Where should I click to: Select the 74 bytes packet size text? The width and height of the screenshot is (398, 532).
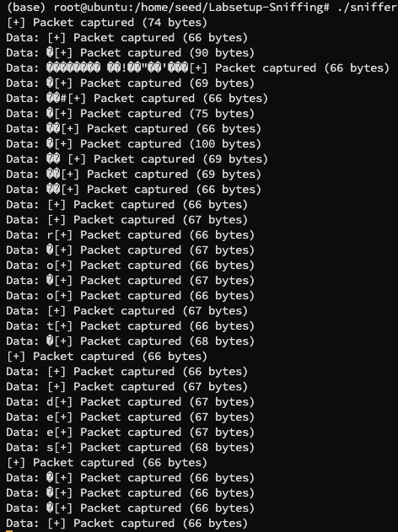[175, 23]
